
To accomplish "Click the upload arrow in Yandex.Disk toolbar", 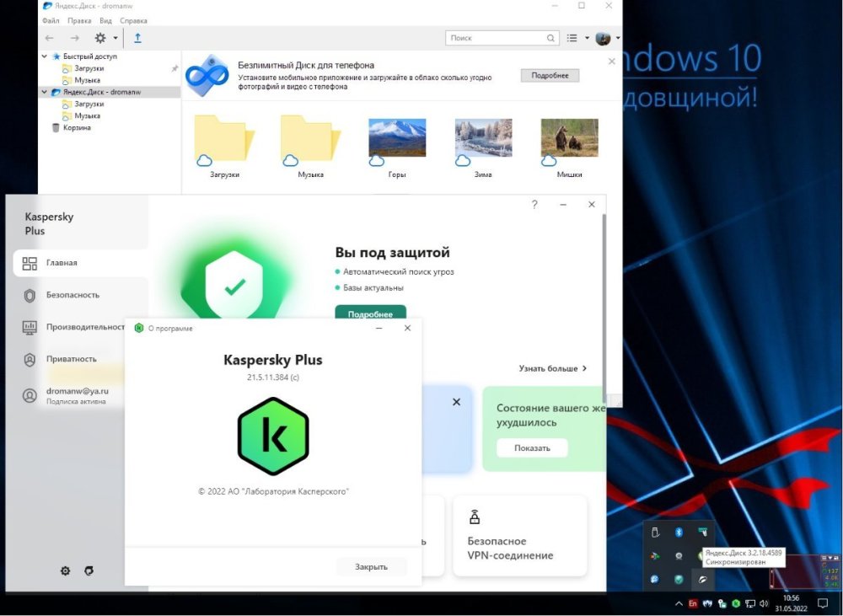I will tap(137, 38).
